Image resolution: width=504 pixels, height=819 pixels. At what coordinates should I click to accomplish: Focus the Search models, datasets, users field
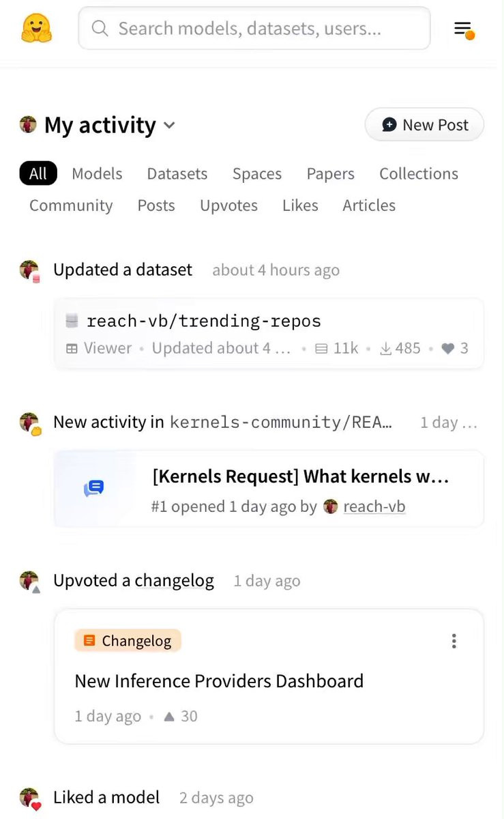259,29
